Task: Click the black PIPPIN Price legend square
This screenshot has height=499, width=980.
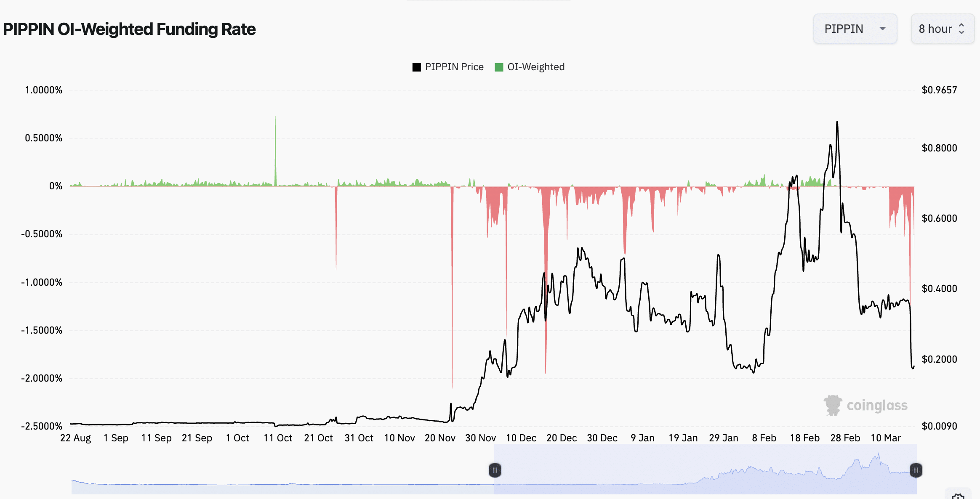Action: 416,67
